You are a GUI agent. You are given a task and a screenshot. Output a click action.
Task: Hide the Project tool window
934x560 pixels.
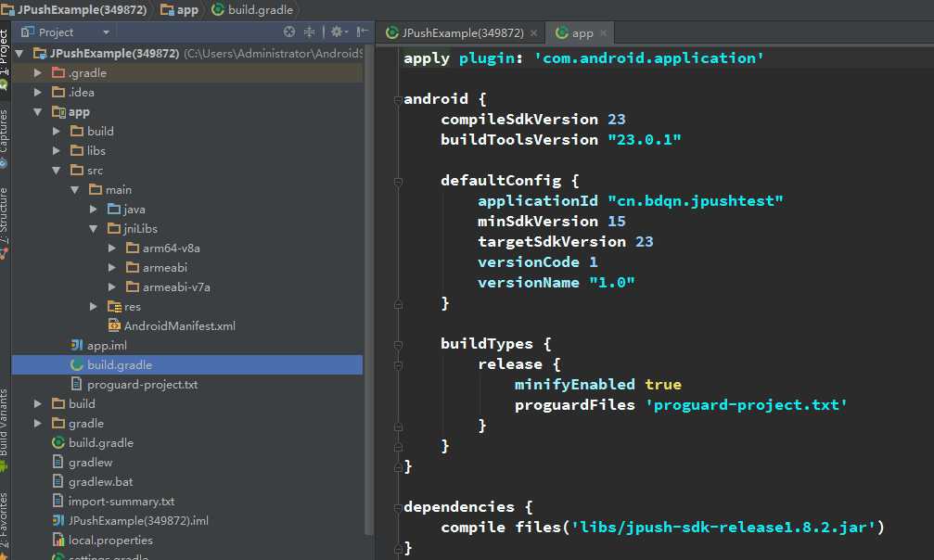(x=362, y=32)
